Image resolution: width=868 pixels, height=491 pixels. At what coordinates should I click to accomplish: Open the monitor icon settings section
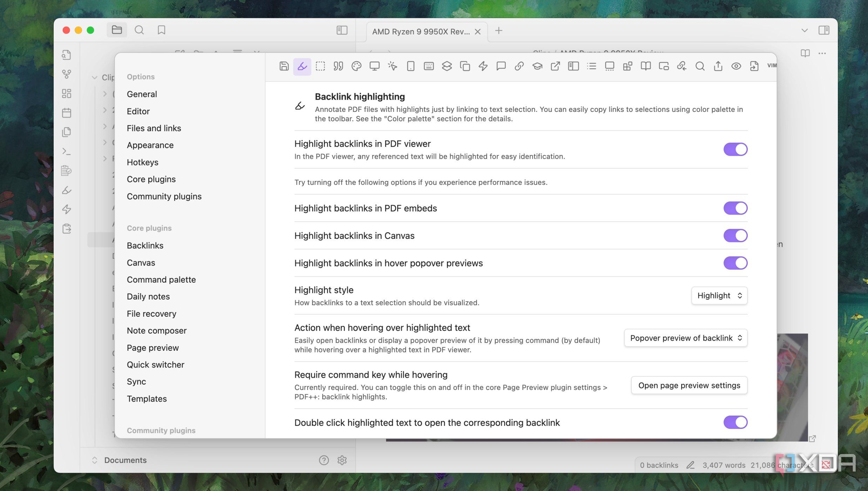374,66
